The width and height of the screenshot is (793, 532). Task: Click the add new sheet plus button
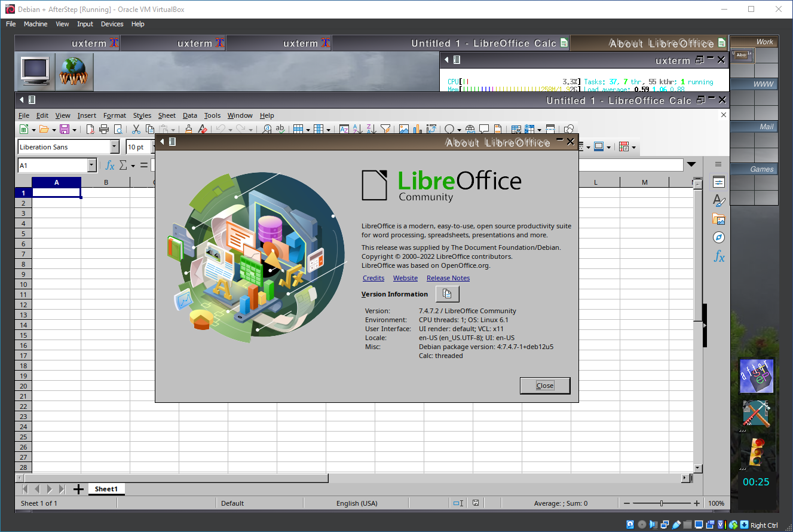click(x=78, y=489)
